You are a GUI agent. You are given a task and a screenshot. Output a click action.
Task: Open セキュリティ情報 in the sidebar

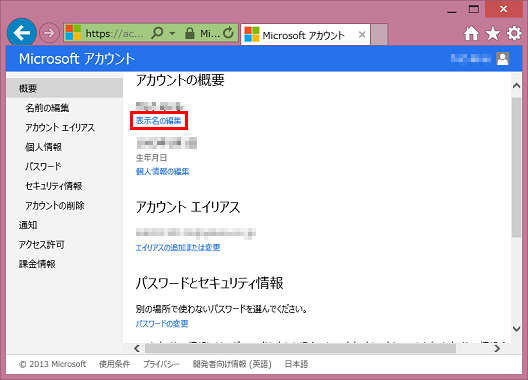(54, 186)
